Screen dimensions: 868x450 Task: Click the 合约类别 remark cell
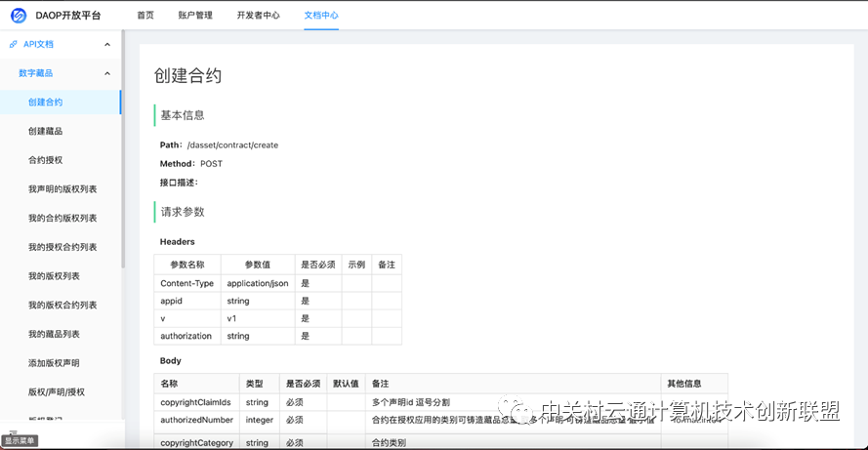tap(513, 443)
